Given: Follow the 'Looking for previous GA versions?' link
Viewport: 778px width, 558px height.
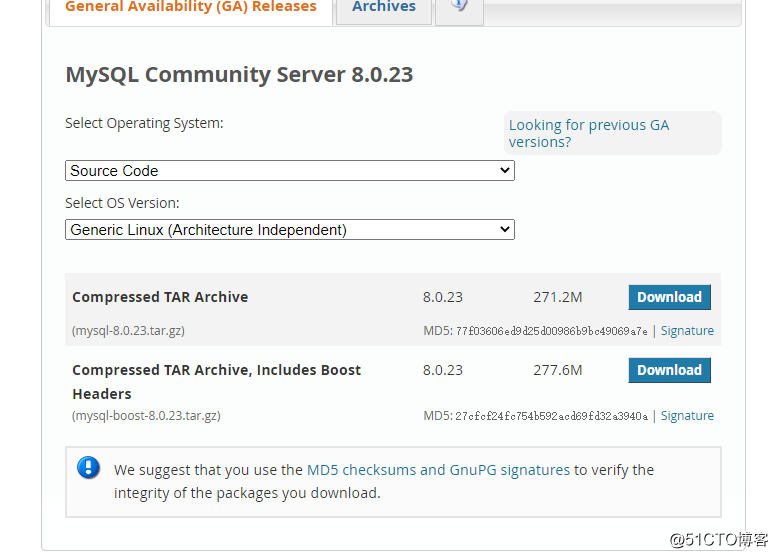Looking at the screenshot, I should [589, 133].
